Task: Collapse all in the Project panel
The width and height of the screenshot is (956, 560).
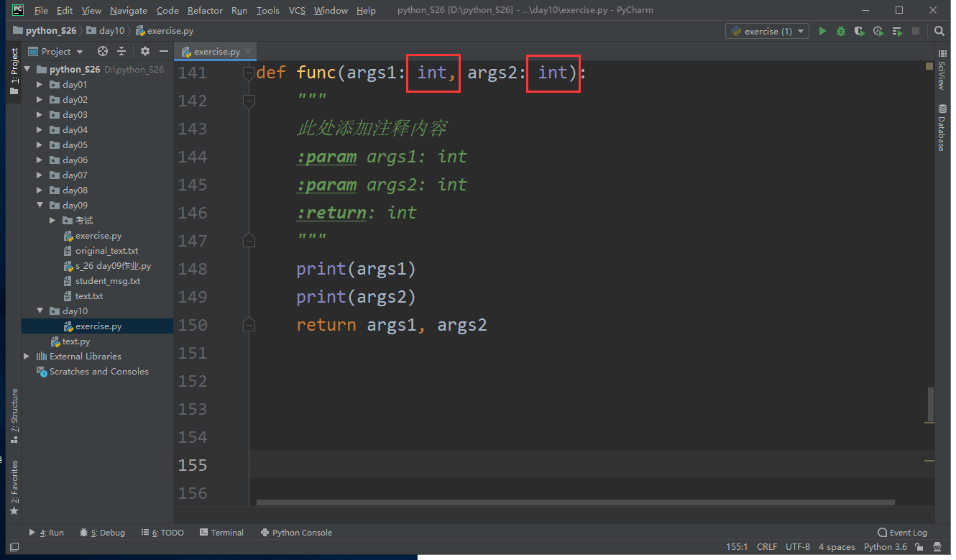Action: (121, 51)
